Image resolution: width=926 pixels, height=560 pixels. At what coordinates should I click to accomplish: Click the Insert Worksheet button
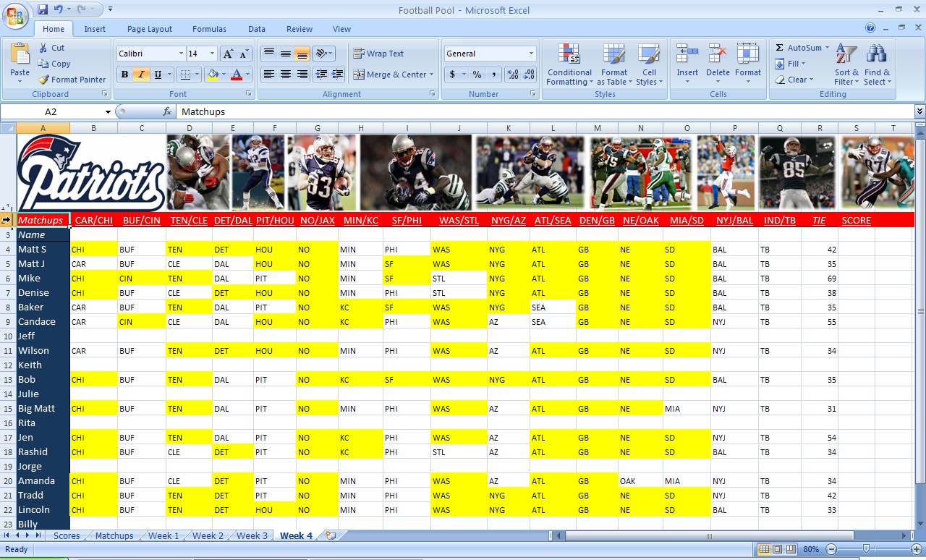point(329,535)
